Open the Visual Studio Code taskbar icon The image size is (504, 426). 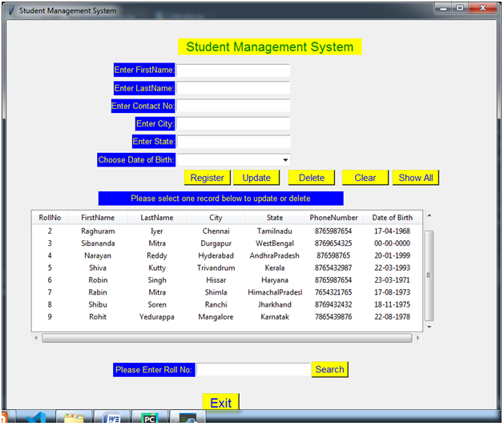coord(36,417)
